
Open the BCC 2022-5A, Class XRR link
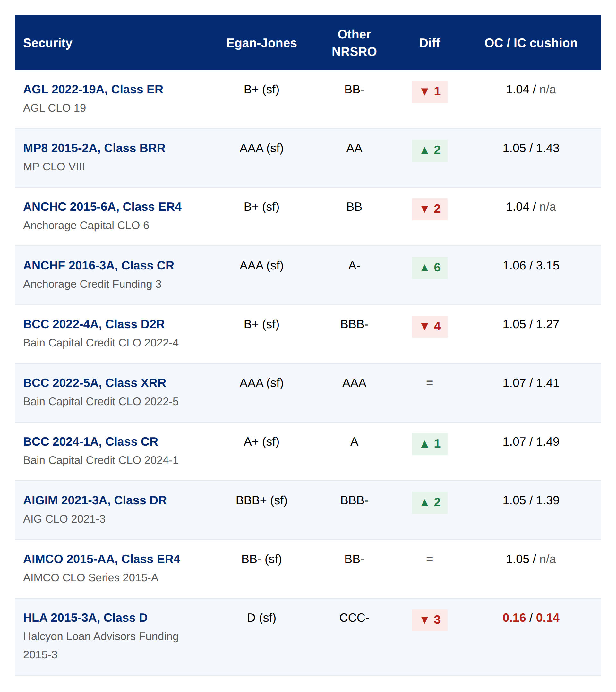pyautogui.click(x=94, y=382)
